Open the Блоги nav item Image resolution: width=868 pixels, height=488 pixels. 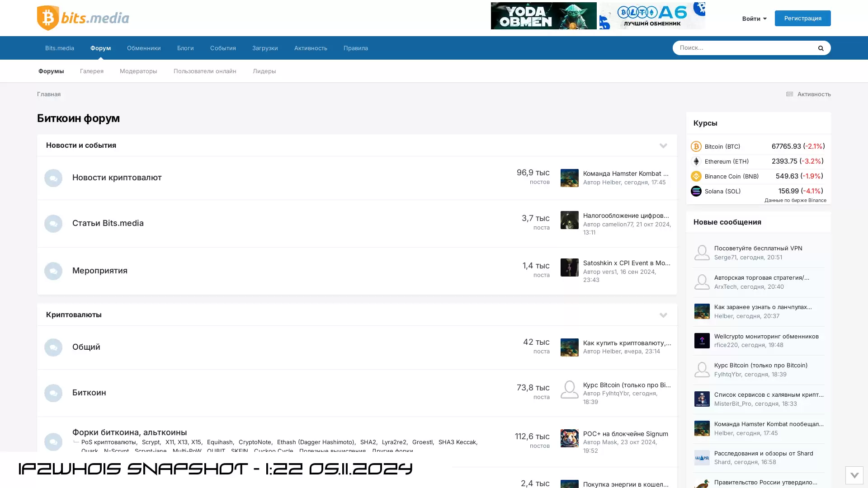pyautogui.click(x=185, y=48)
